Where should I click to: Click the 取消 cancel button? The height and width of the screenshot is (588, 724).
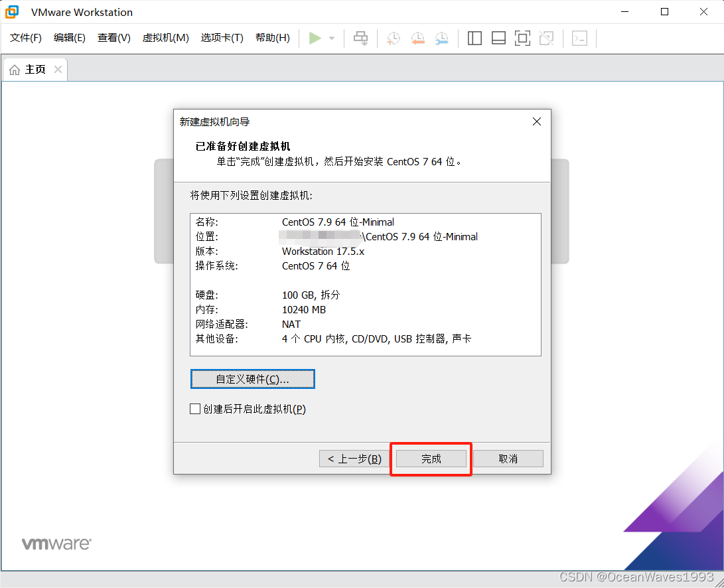(x=508, y=459)
